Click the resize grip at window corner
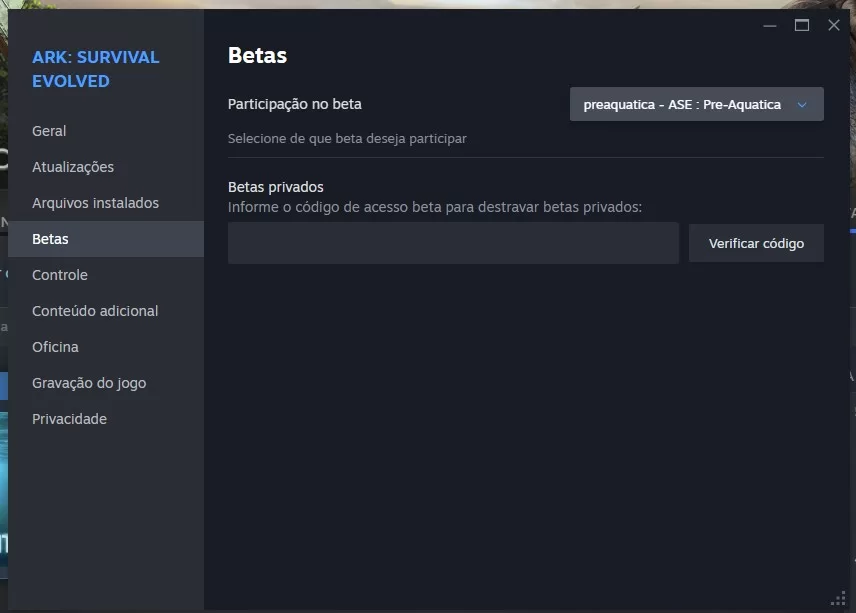The image size is (856, 613). pos(838,597)
